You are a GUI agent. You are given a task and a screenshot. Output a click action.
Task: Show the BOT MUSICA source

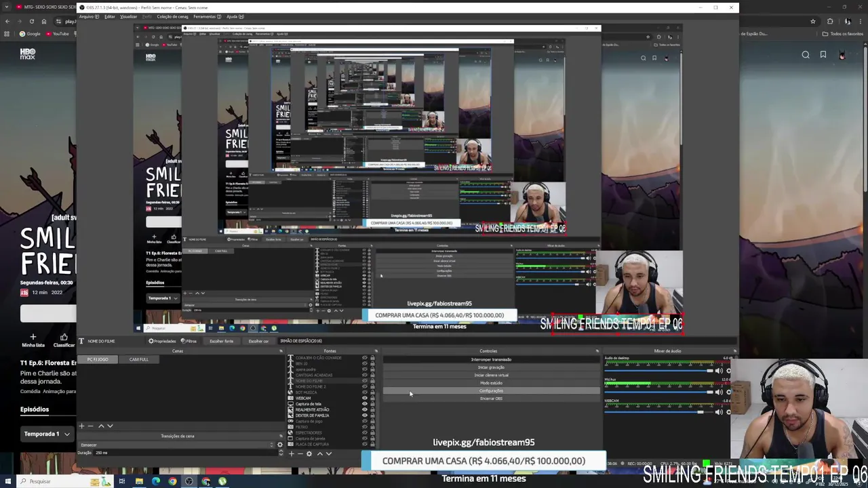pos(364,392)
